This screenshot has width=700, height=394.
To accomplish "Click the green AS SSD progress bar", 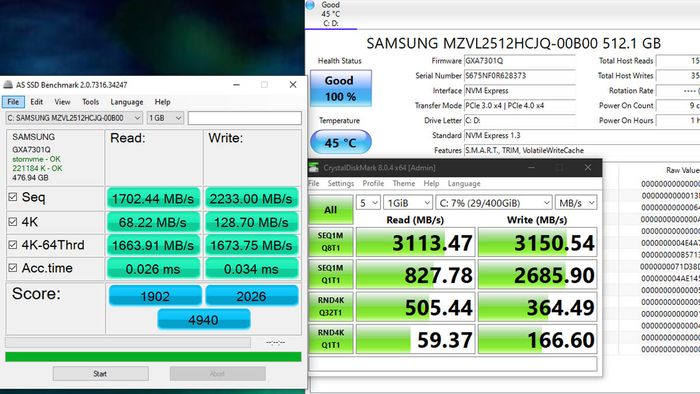I will pyautogui.click(x=153, y=357).
